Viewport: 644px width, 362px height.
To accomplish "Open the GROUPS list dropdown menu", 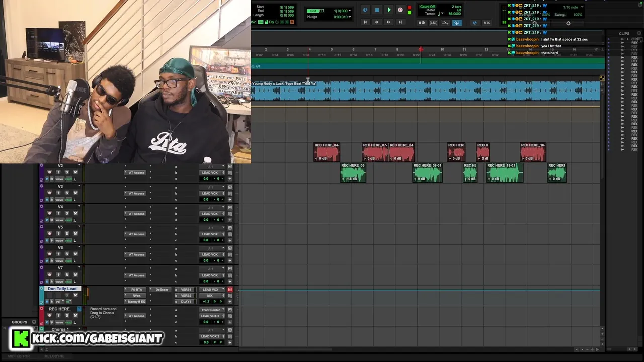I will click(x=34, y=322).
